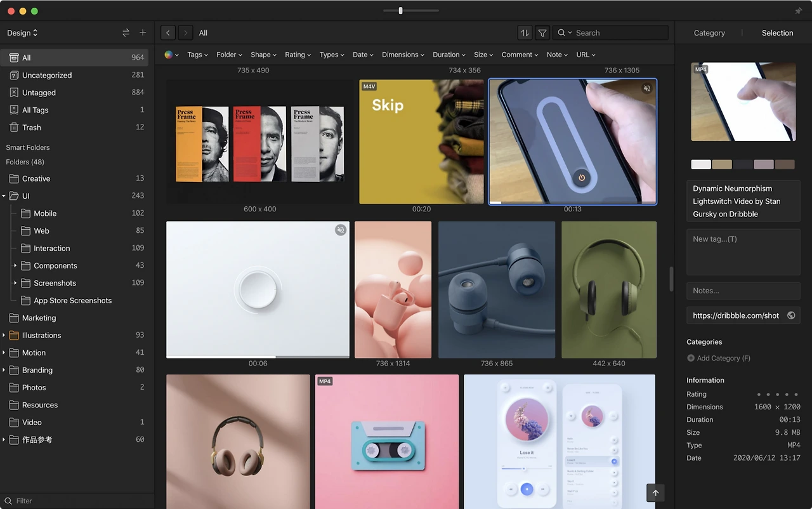Click the scroll-to-top arrow button
Screen dimensions: 812x509
click(655, 492)
